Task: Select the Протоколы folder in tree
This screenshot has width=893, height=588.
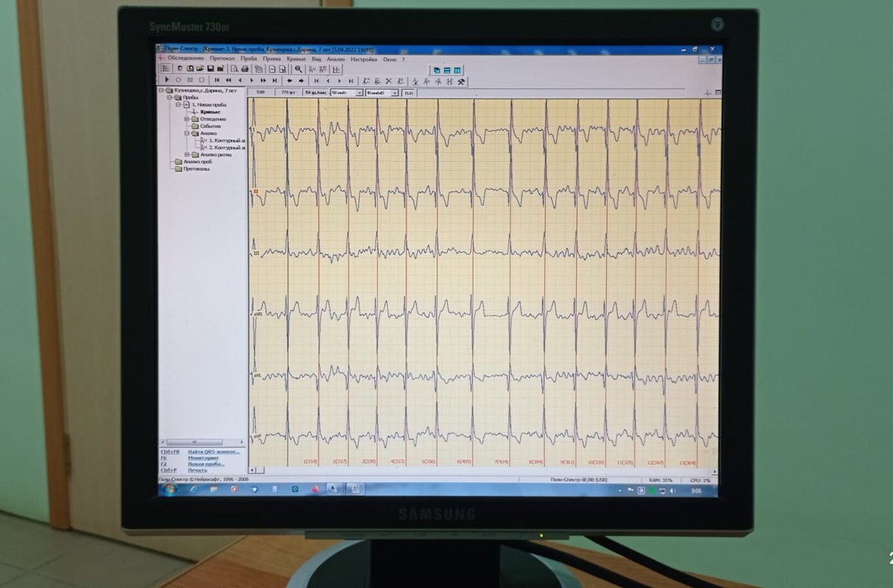Action: (196, 169)
